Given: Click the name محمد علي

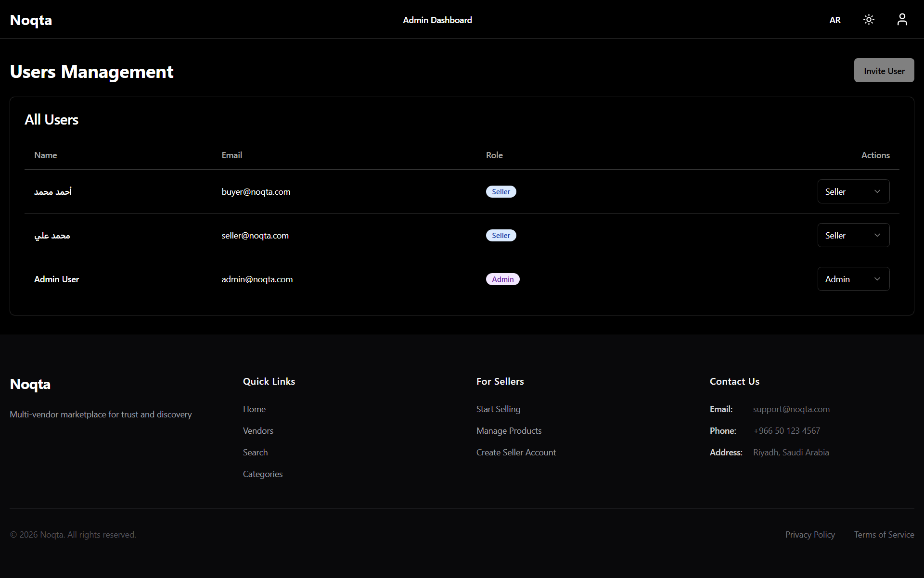Looking at the screenshot, I should (x=52, y=235).
